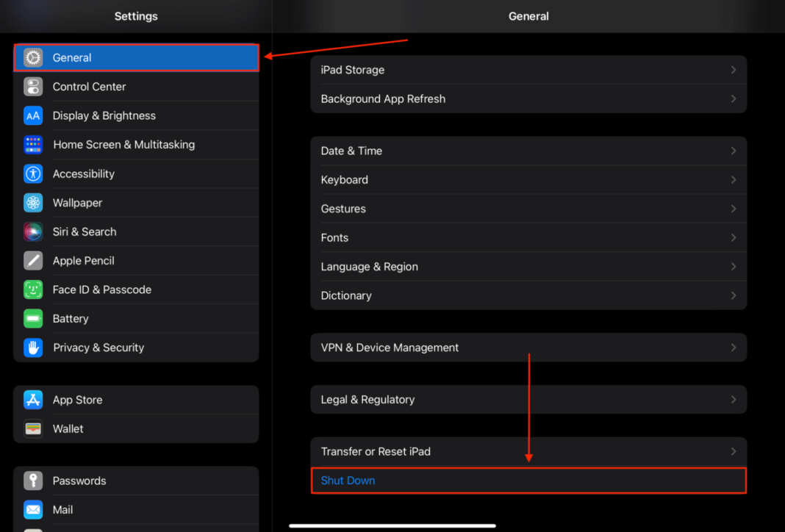This screenshot has height=532, width=785.
Task: Open the App Store settings icon
Action: tap(33, 400)
